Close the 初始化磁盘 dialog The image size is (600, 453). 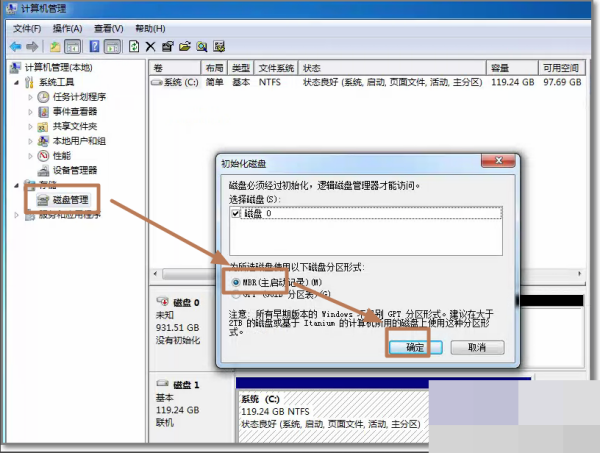tap(498, 161)
